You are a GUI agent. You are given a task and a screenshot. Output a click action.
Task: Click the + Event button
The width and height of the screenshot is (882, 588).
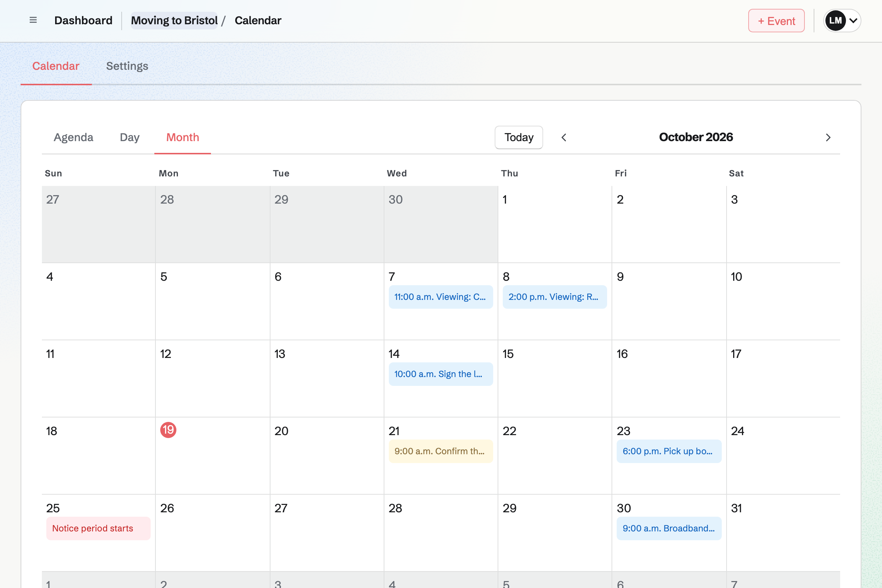[x=776, y=21]
